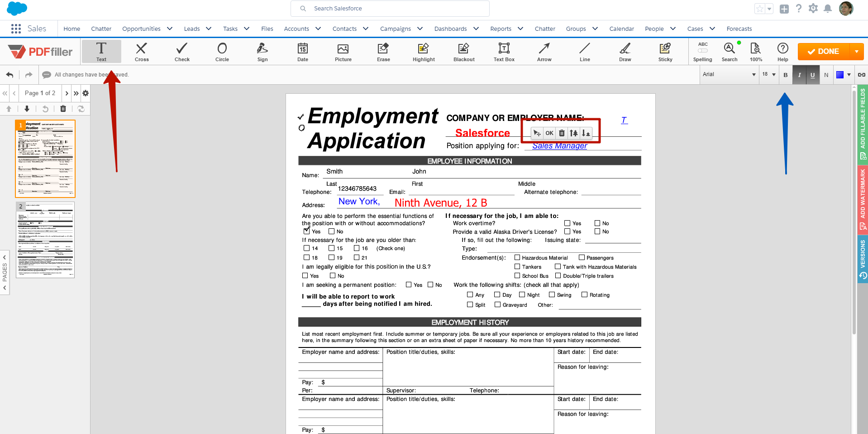
Task: Open Salesforce setup gear
Action: [813, 8]
